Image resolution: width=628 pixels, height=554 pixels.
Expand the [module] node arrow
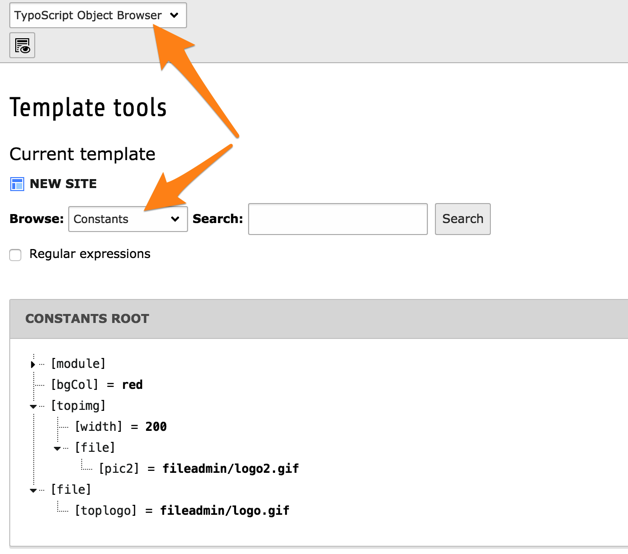point(33,364)
